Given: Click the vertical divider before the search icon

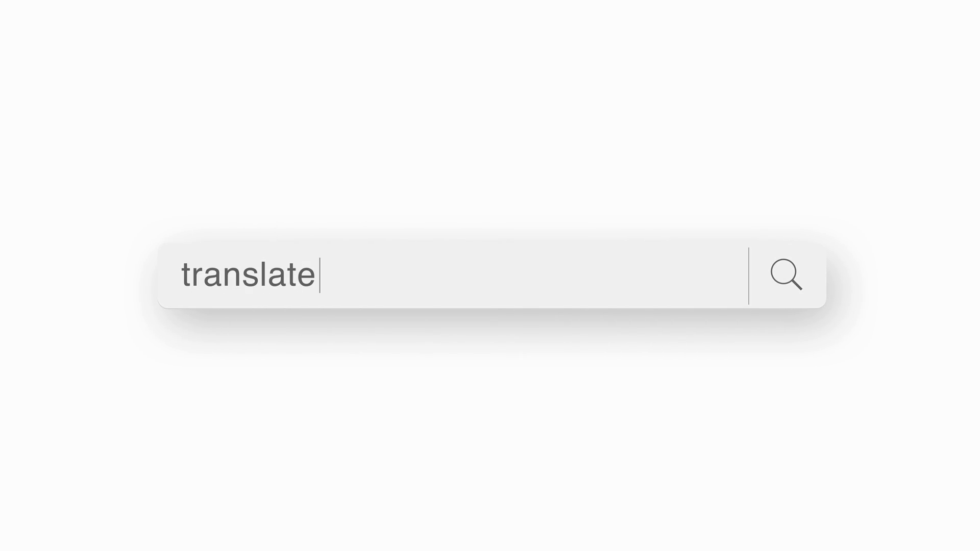Looking at the screenshot, I should click(x=749, y=275).
